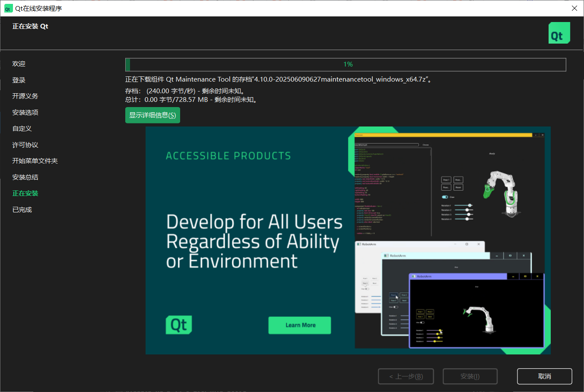Click the downloading Maintenance Tool status text
584x392 pixels.
(278, 79)
